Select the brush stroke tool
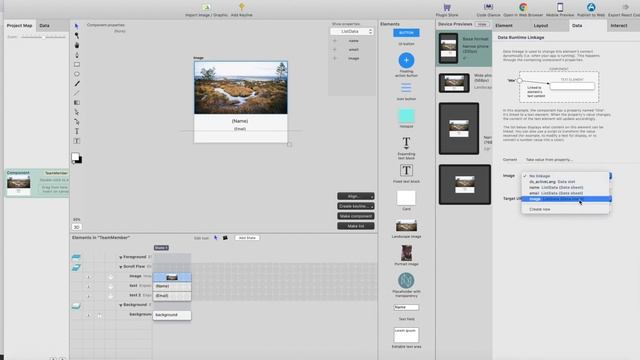The image size is (640, 360). (76, 84)
